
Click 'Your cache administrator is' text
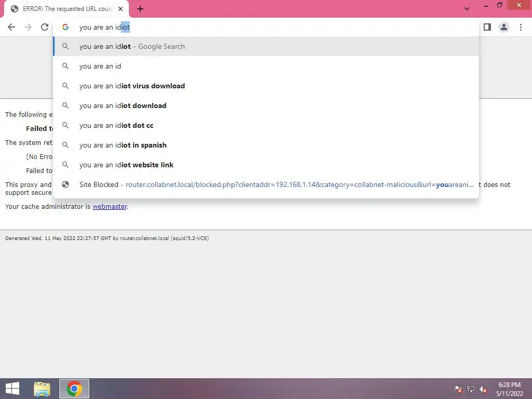(48, 206)
